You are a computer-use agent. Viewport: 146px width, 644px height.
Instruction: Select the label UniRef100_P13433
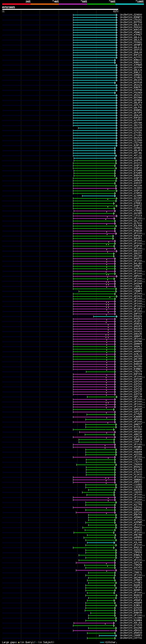coord(131,475)
